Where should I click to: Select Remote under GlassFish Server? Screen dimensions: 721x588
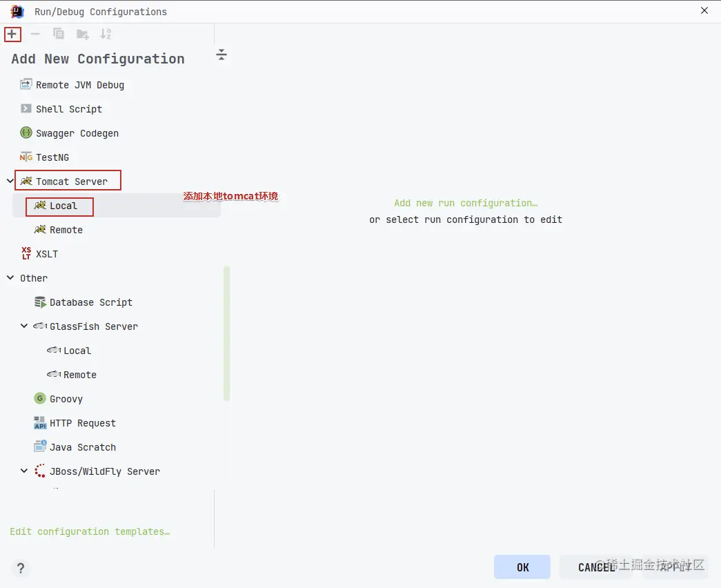coord(80,375)
